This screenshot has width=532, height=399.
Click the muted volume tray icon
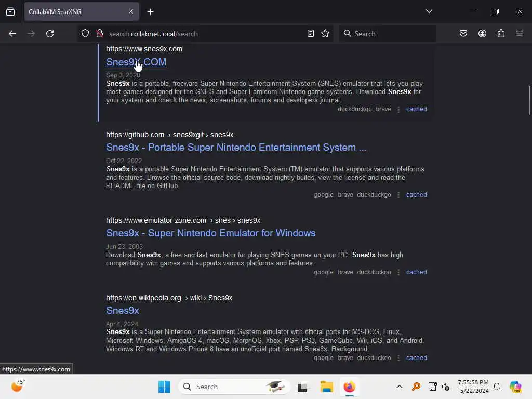point(446,387)
